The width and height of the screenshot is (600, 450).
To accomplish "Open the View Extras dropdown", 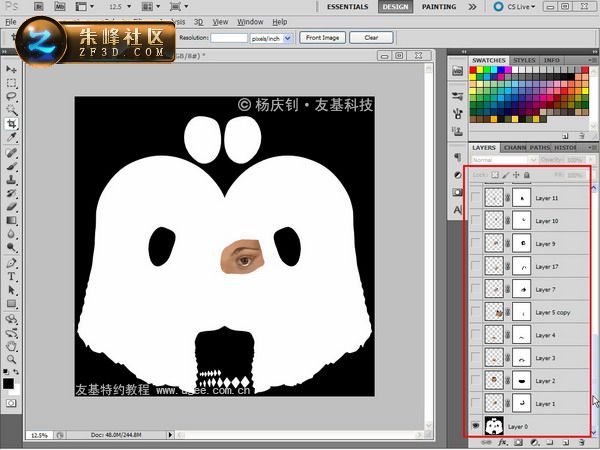I will [x=85, y=7].
